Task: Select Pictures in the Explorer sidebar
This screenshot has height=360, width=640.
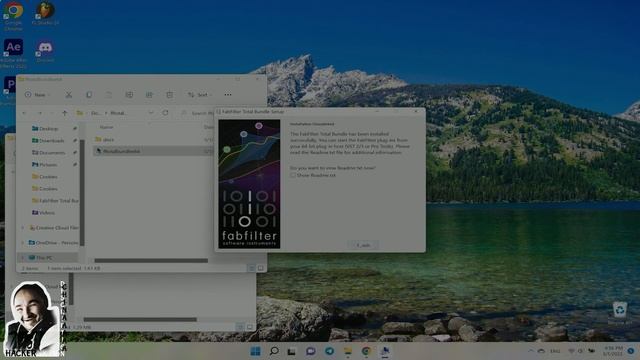Action: tap(48, 164)
